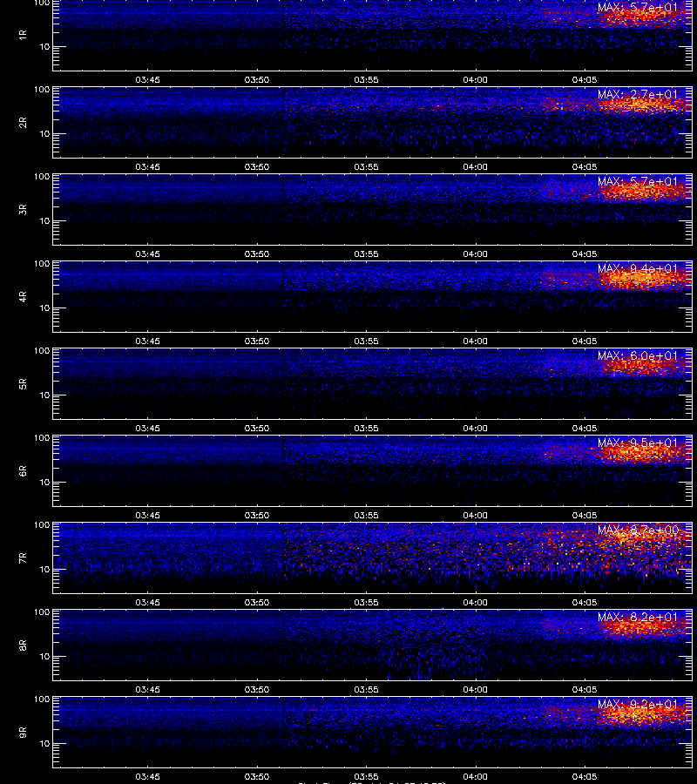Viewport: 697px width, 784px height.
Task: Click the 03:45 tick label under panel 6R
Action: point(147,515)
